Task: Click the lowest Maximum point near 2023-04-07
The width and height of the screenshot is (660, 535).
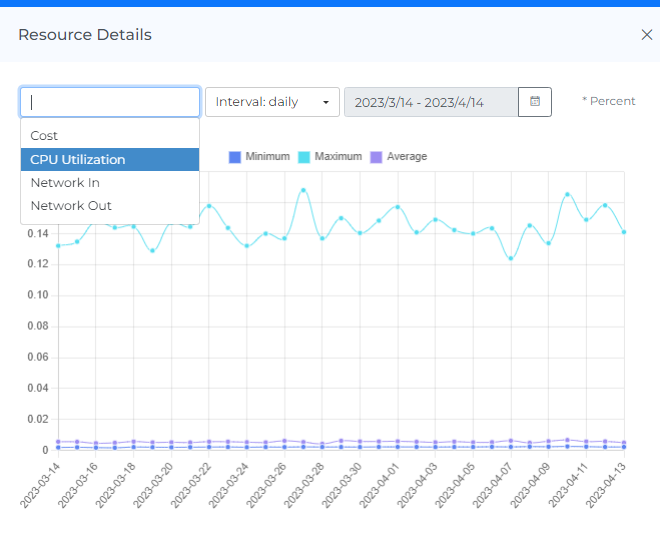Action: coord(511,259)
